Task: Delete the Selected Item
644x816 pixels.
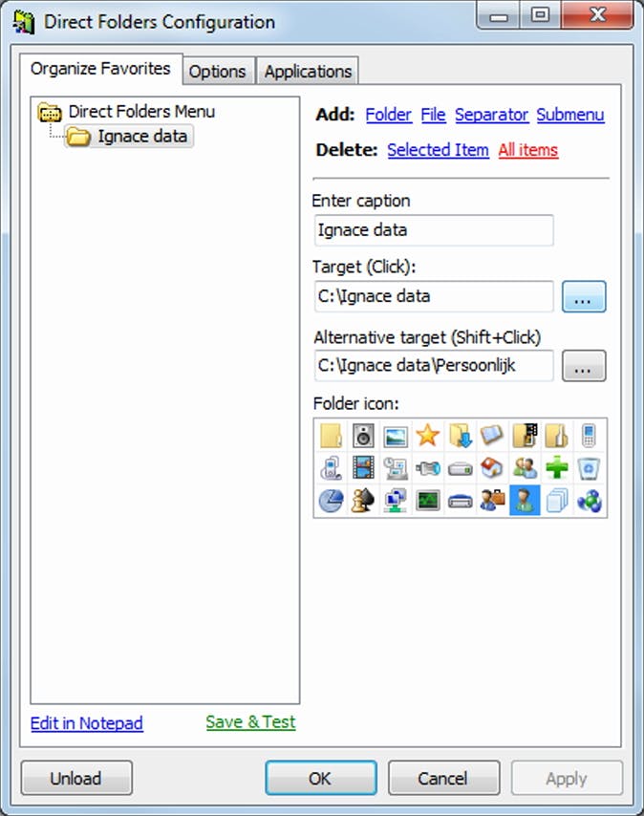Action: tap(438, 150)
